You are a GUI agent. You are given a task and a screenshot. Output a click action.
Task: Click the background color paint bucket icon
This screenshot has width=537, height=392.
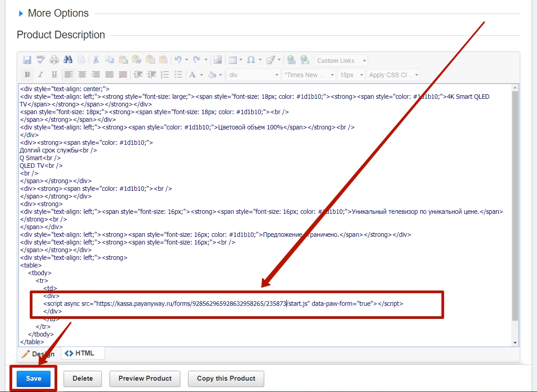212,74
